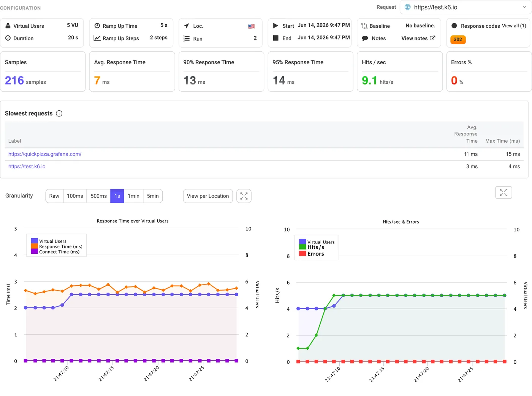Click the Loc. arrow icon

point(187,26)
